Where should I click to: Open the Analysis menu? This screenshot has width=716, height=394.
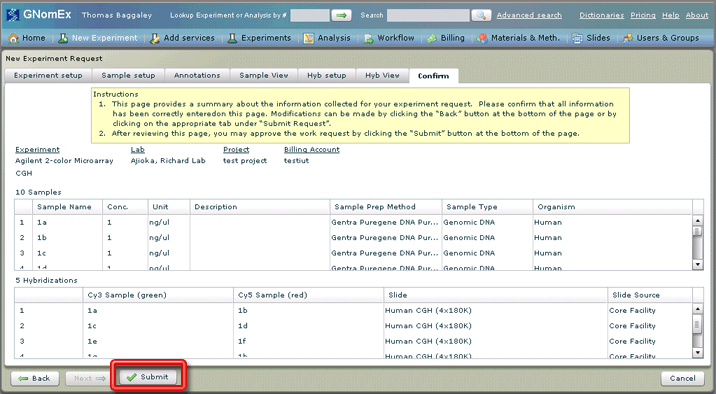pos(334,38)
